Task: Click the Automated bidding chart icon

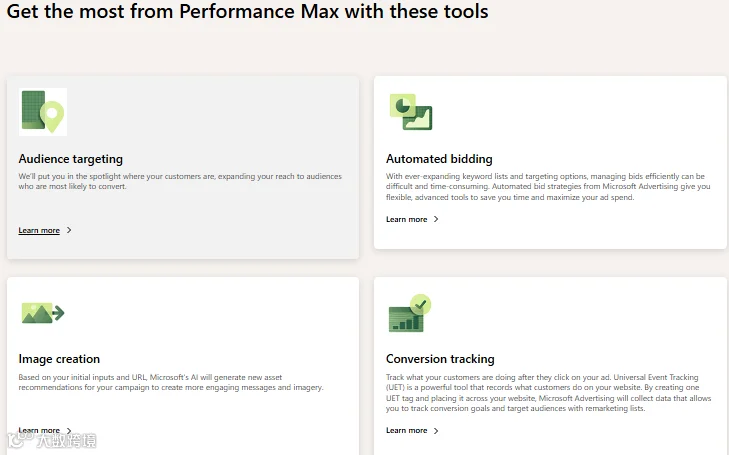Action: 411,112
